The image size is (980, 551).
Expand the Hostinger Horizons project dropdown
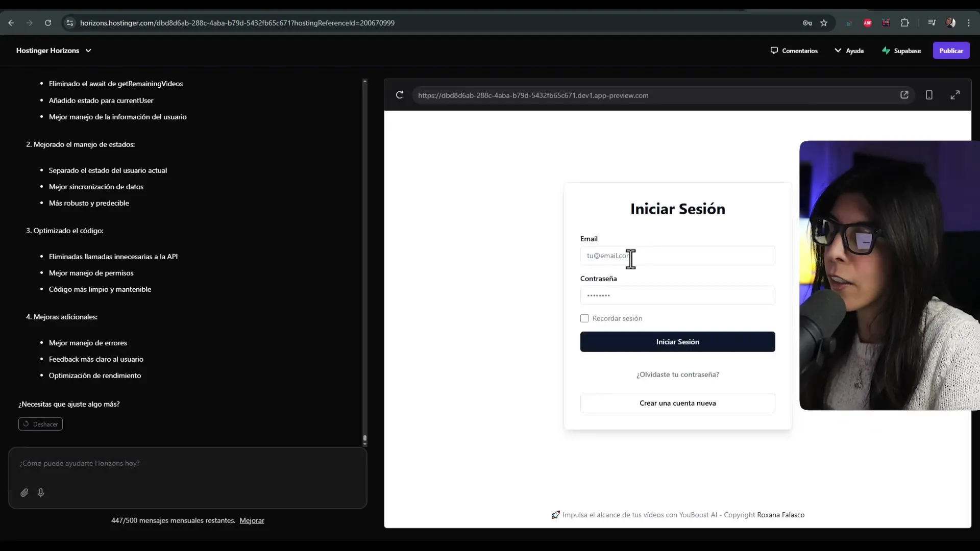coord(54,51)
